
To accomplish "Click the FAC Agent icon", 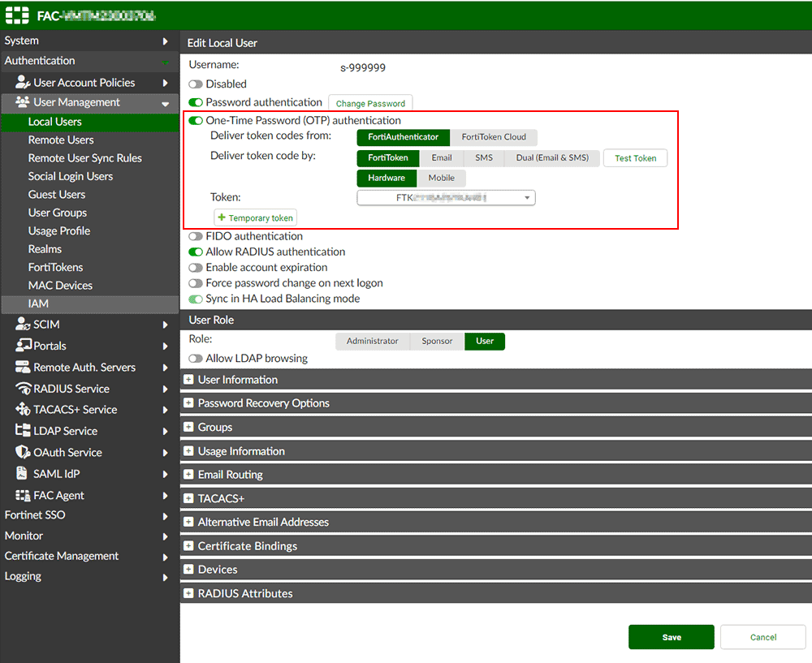I will pos(23,495).
